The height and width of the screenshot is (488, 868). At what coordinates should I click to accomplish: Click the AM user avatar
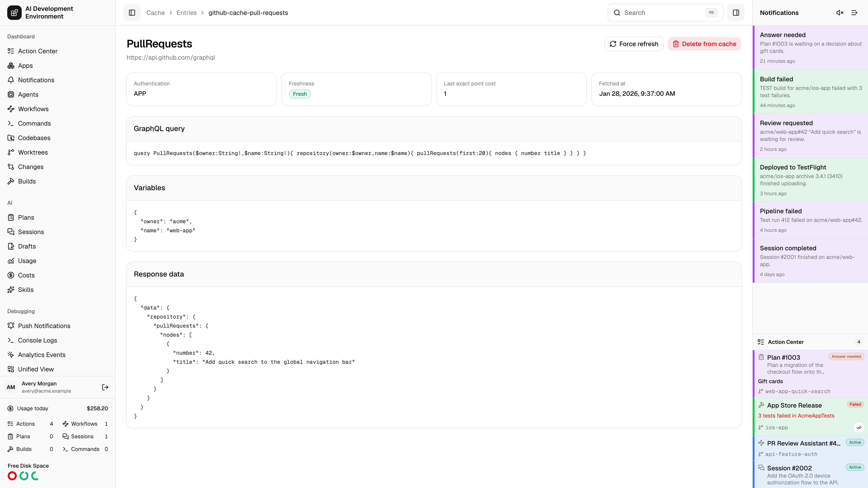pos(11,387)
